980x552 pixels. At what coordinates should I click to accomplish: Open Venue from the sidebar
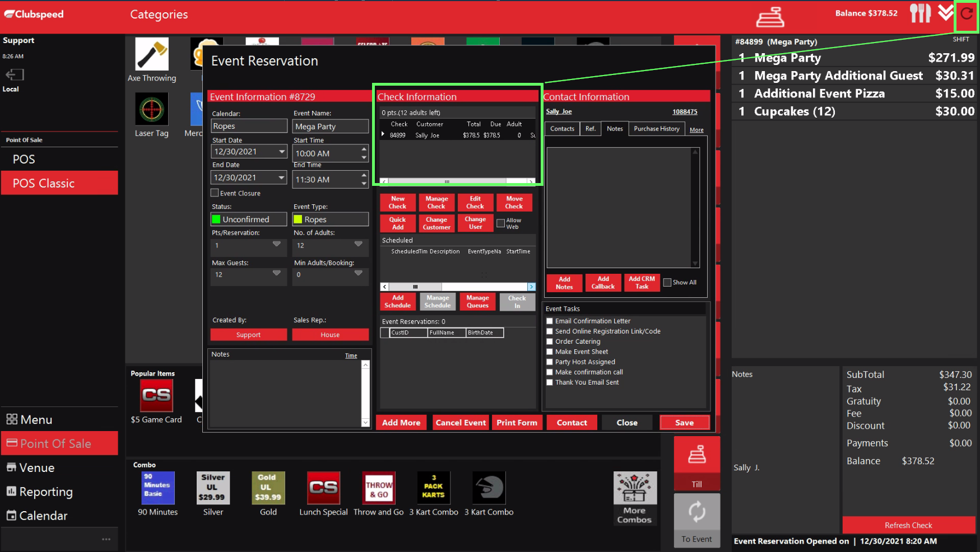pyautogui.click(x=59, y=467)
